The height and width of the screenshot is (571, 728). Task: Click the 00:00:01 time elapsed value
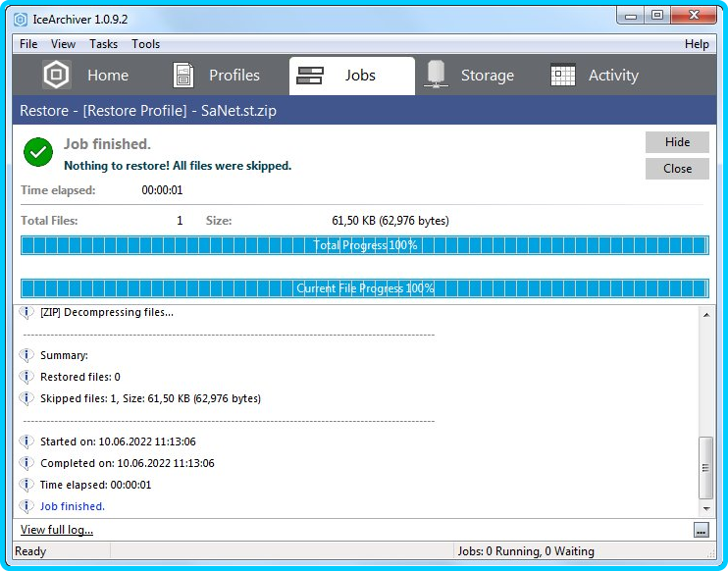(162, 190)
